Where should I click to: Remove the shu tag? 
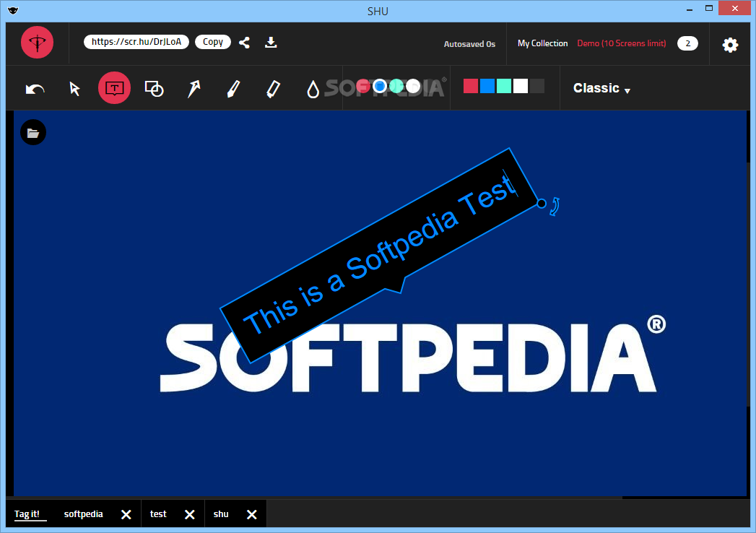point(252,515)
